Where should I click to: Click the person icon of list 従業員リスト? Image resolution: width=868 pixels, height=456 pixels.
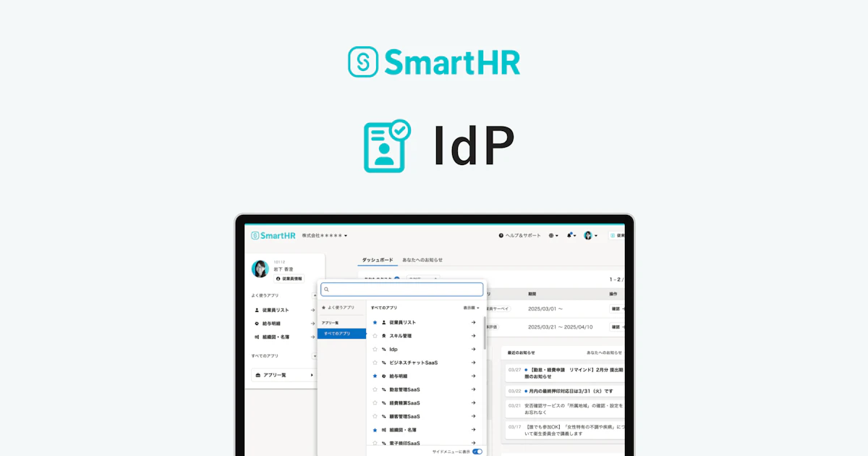click(x=384, y=323)
